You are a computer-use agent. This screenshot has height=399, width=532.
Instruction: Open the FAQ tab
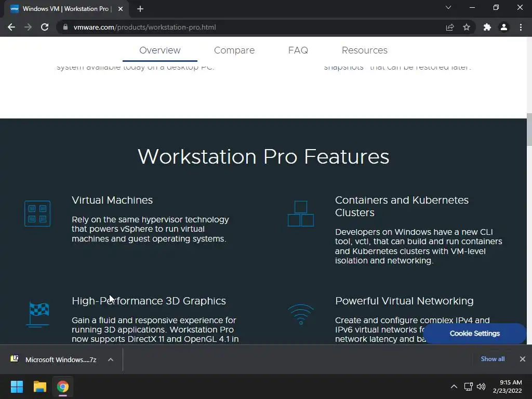[298, 50]
